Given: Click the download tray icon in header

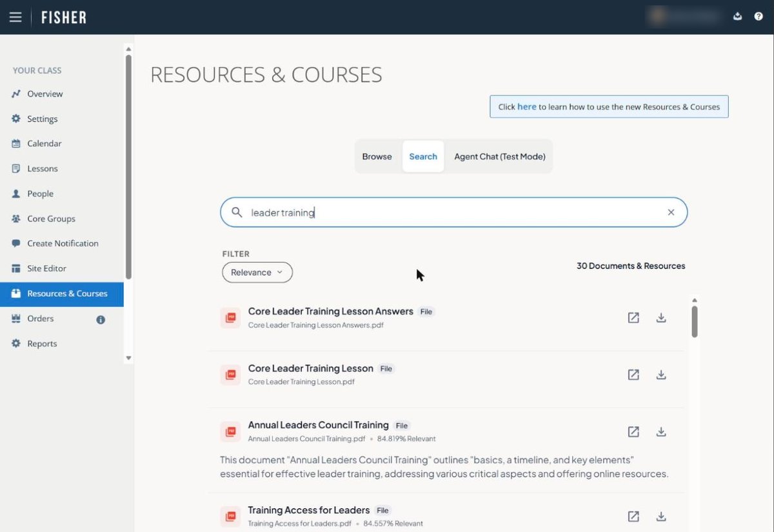Looking at the screenshot, I should [738, 17].
